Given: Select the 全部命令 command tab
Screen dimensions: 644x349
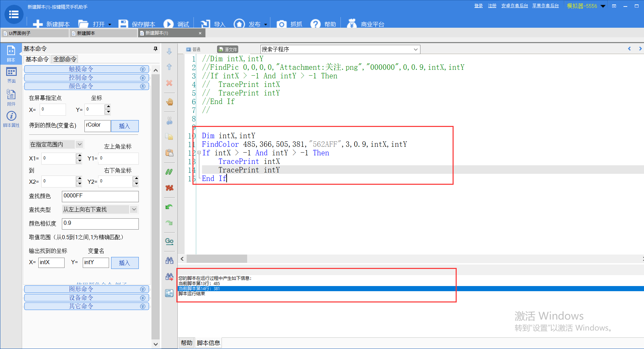Looking at the screenshot, I should 65,59.
